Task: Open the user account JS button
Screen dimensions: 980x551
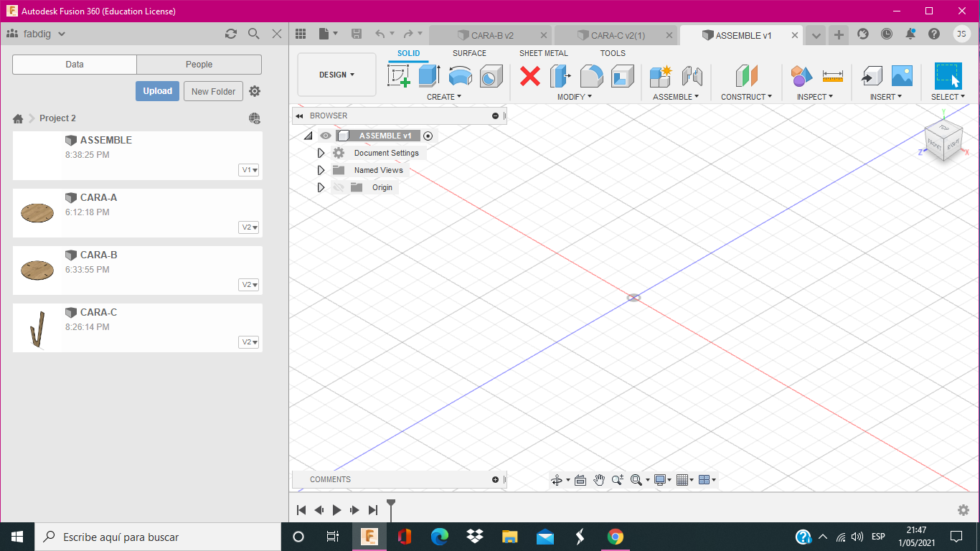Action: point(961,34)
